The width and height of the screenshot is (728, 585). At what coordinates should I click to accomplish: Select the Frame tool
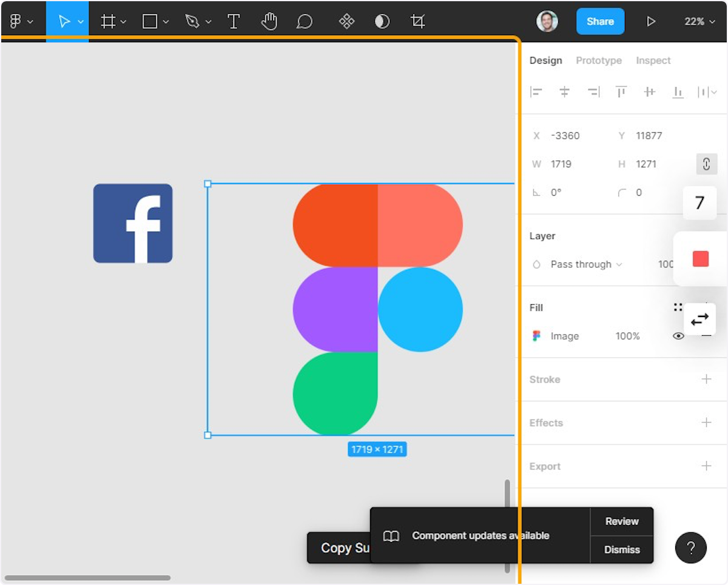(x=108, y=22)
